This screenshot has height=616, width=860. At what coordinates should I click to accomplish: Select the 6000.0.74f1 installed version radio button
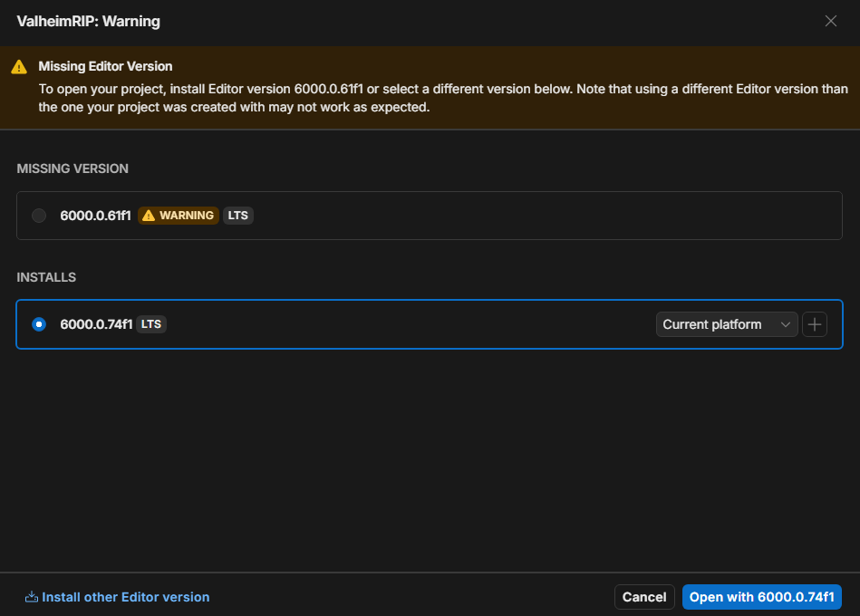coord(39,324)
